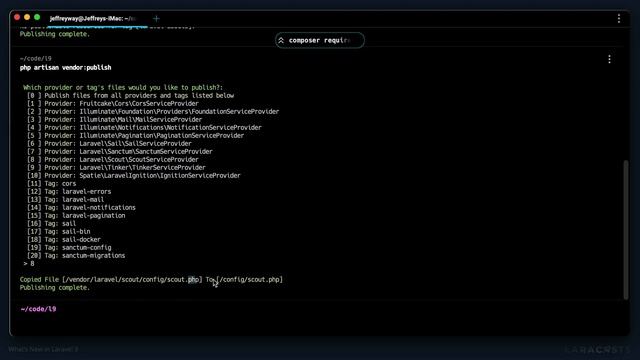Click the 'ScoutServiceProvider' row

tap(113, 160)
